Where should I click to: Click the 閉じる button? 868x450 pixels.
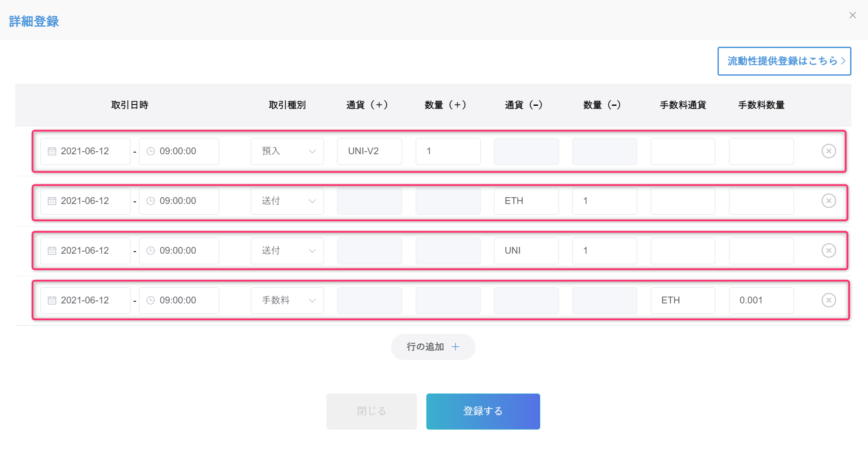pos(372,411)
